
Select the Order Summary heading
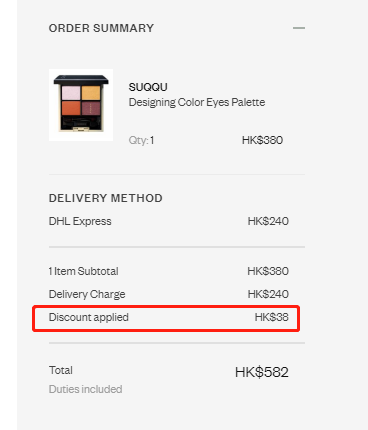coord(101,28)
